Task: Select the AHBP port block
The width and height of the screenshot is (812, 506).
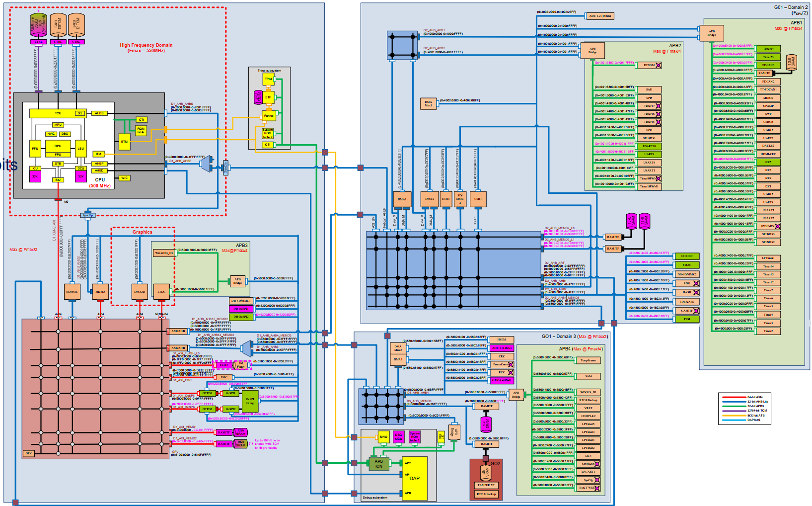Action: pyautogui.click(x=99, y=164)
